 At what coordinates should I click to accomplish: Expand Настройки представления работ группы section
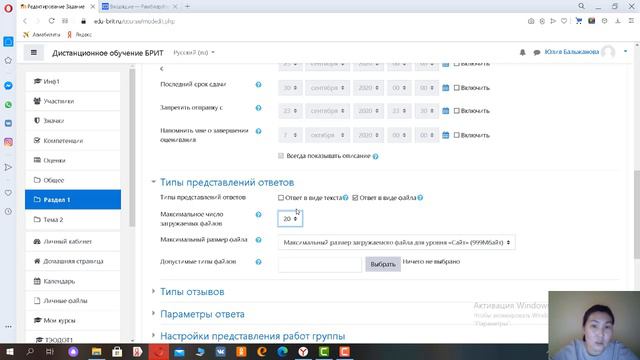coord(253,336)
